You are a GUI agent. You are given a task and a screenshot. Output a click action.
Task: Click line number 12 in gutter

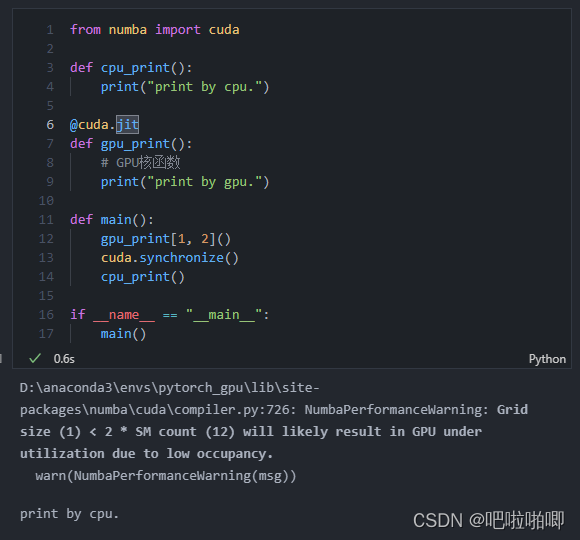click(x=46, y=239)
